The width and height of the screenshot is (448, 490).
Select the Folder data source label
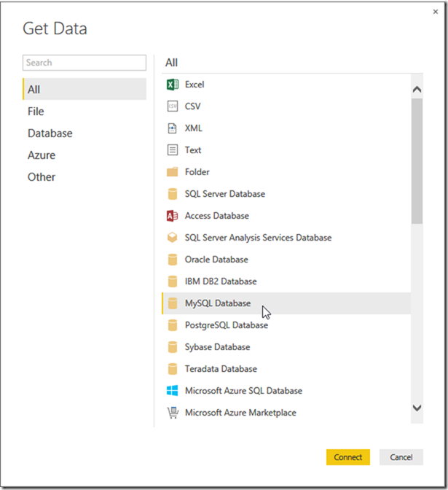(x=197, y=172)
